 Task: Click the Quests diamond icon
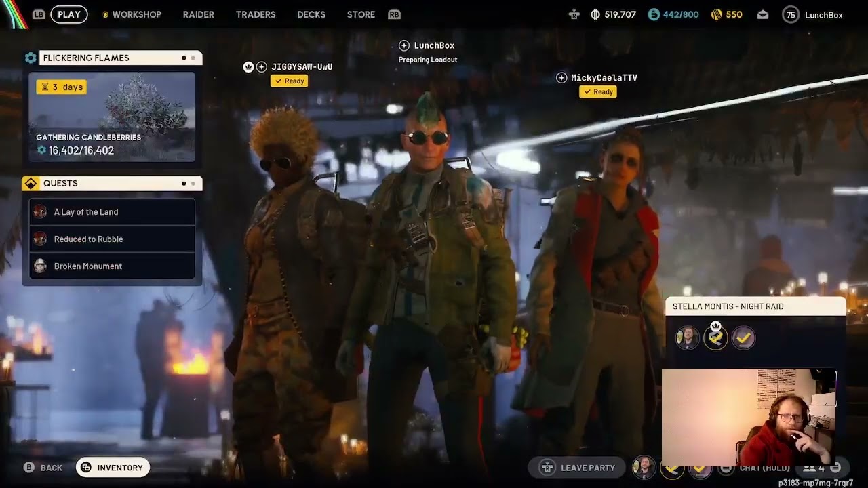click(31, 184)
